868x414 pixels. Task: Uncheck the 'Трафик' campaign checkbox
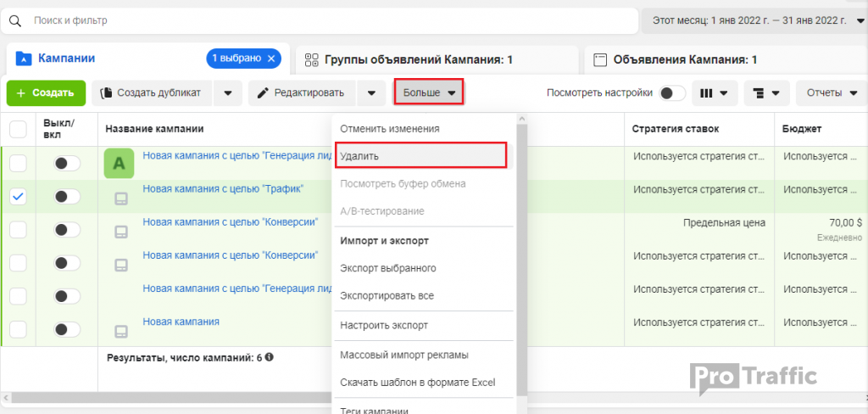pos(19,196)
